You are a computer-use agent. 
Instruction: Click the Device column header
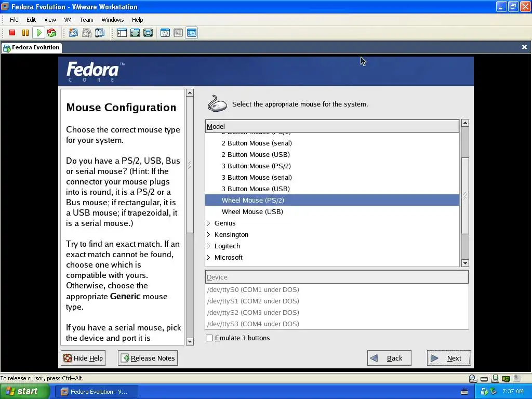337,277
